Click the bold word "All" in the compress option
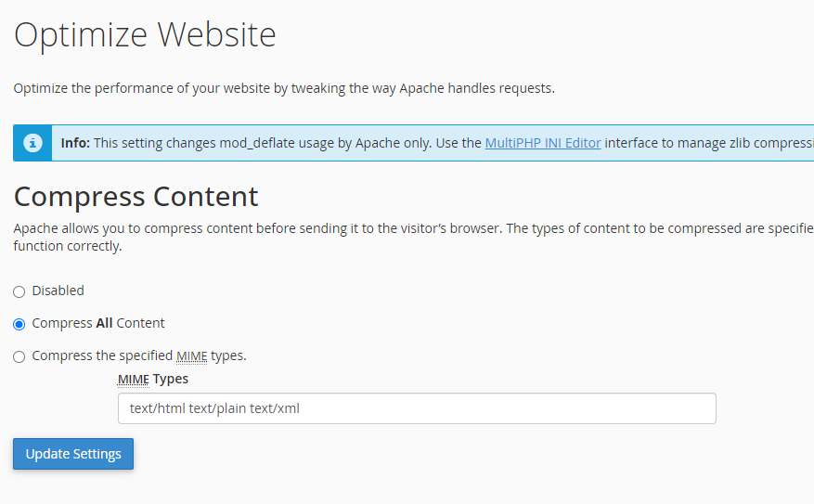Viewport: 814px width, 504px height. [x=106, y=323]
